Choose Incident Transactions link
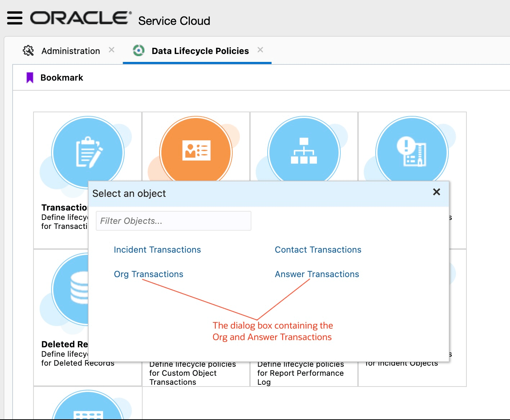The width and height of the screenshot is (510, 420). click(x=157, y=250)
